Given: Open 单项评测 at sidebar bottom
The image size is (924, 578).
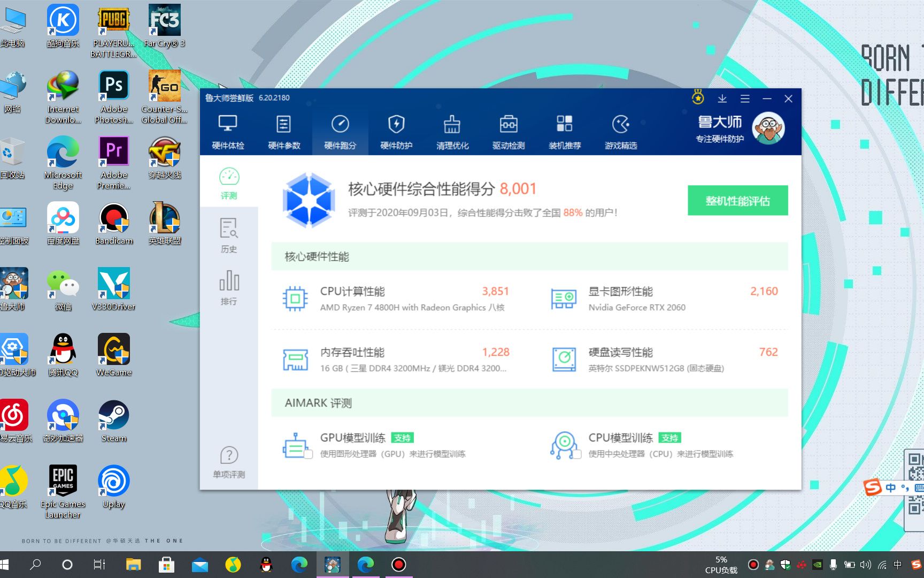Looking at the screenshot, I should 229,461.
